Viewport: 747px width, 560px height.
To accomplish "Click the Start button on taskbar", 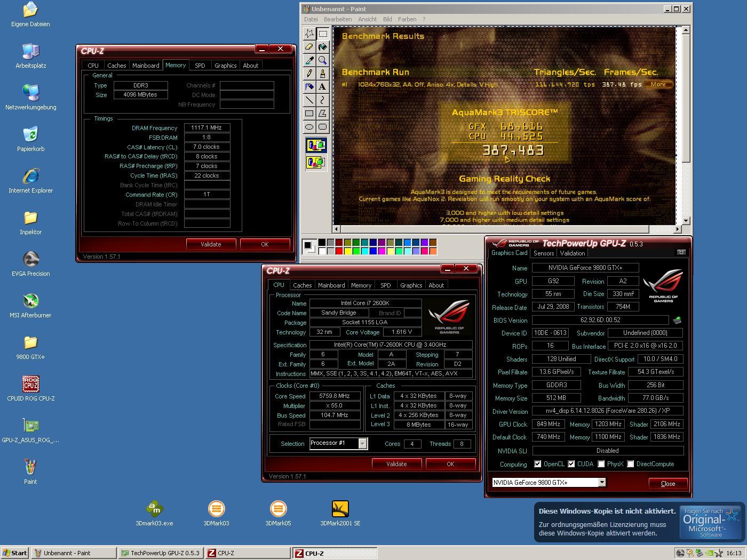I will click(x=15, y=553).
